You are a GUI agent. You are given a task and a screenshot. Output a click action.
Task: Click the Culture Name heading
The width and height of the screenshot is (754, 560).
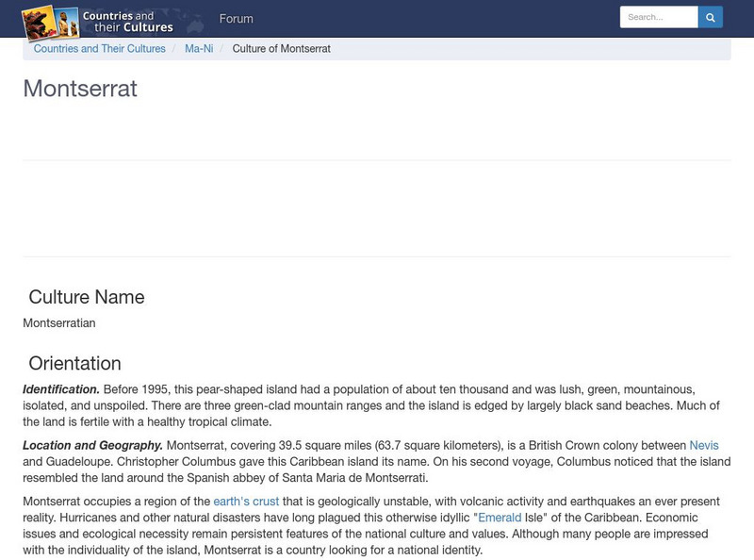pyautogui.click(x=87, y=297)
